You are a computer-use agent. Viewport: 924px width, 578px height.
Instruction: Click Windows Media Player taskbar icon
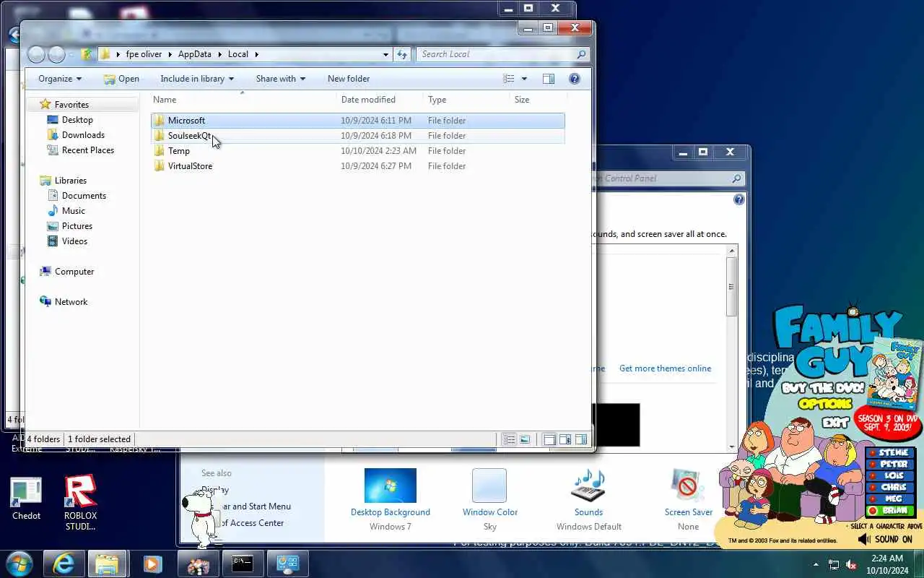point(152,564)
